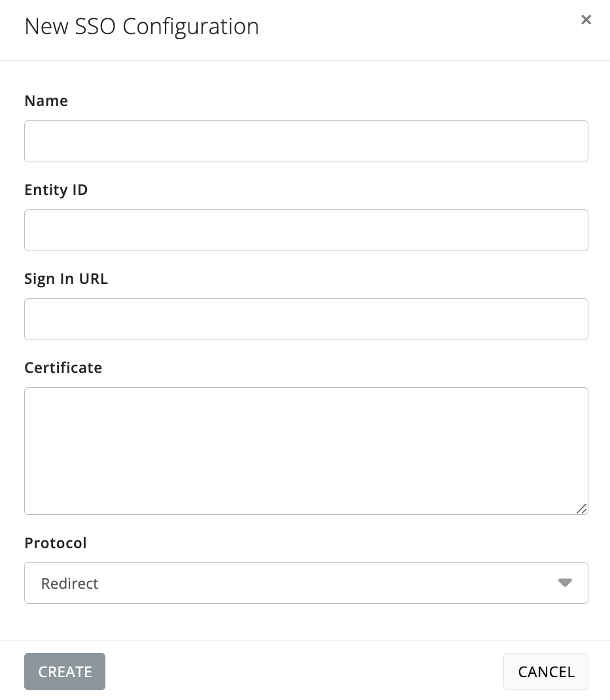Image resolution: width=610 pixels, height=700 pixels.
Task: Click the Sign In URL label
Action: tap(66, 279)
